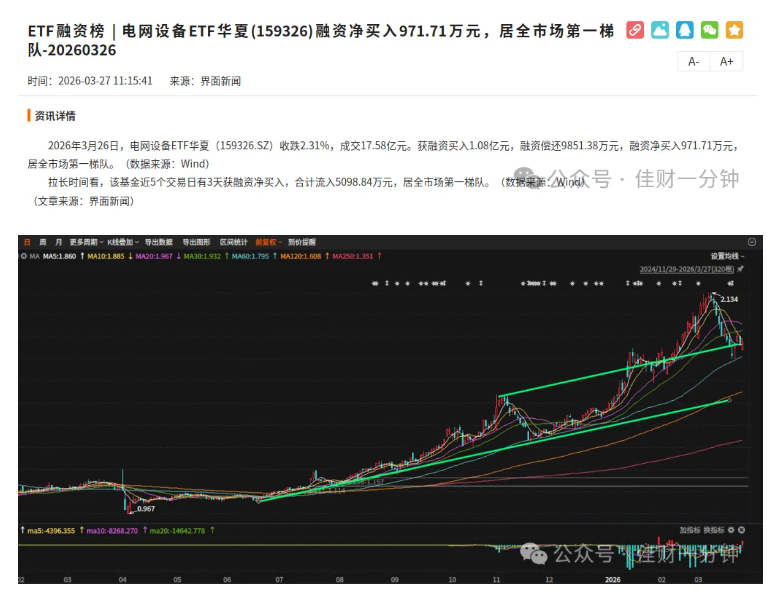Switch chart to weekly period 周
Image resolution: width=767 pixels, height=590 pixels.
pyautogui.click(x=43, y=242)
